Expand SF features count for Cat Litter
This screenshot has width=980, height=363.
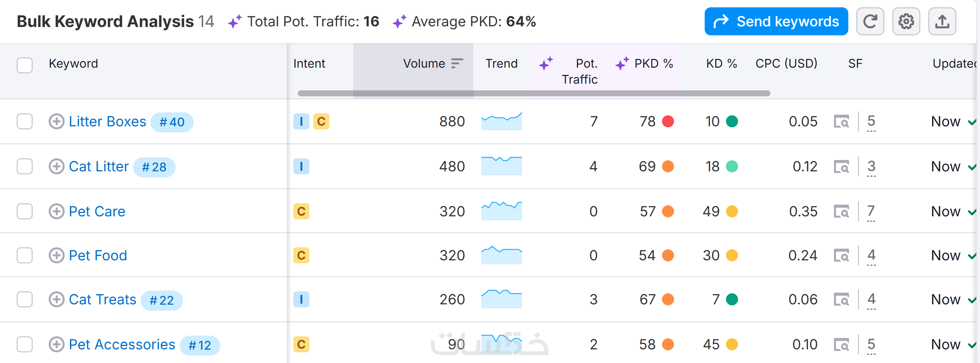click(871, 167)
